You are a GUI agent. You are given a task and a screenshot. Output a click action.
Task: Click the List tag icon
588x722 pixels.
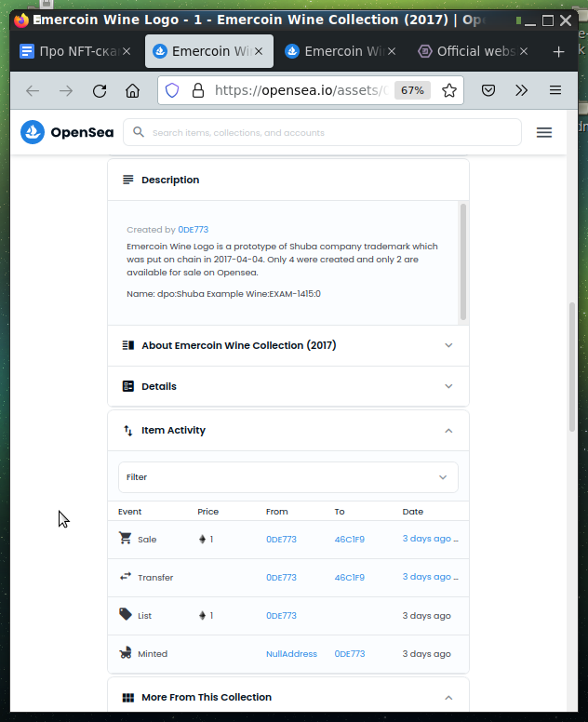pyautogui.click(x=126, y=614)
